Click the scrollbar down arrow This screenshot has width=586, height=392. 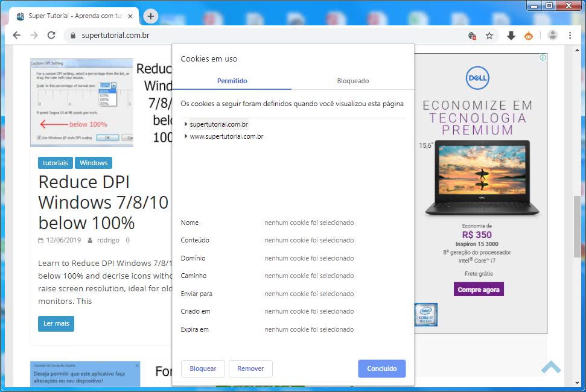coord(577,383)
